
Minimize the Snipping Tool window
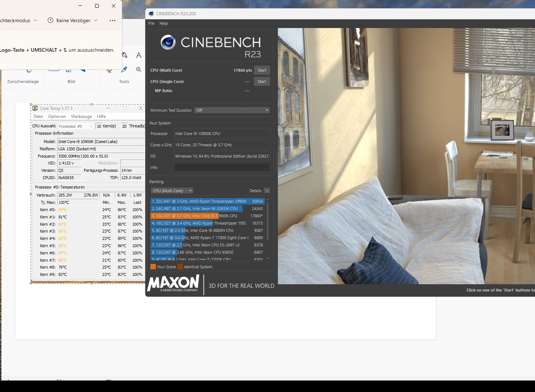[x=80, y=6]
